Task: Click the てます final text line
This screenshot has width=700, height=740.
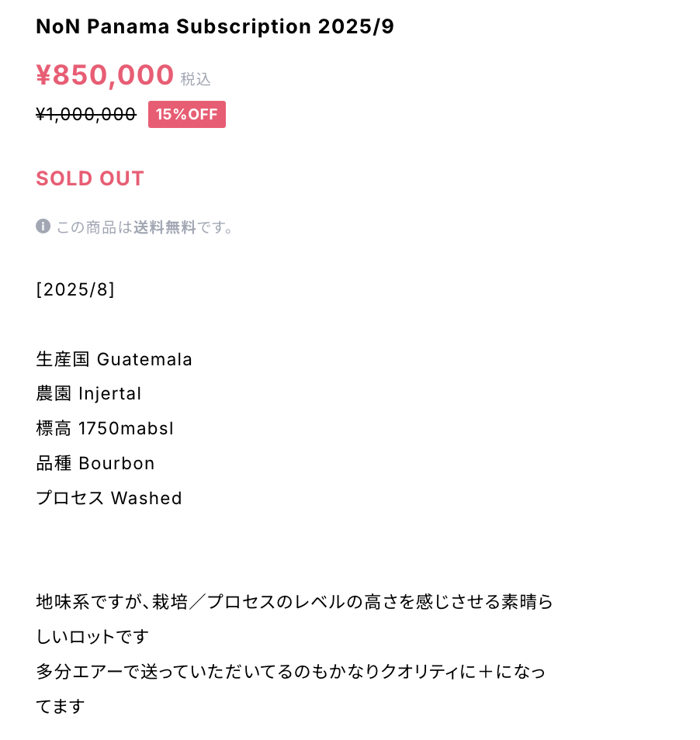Action: click(x=61, y=707)
